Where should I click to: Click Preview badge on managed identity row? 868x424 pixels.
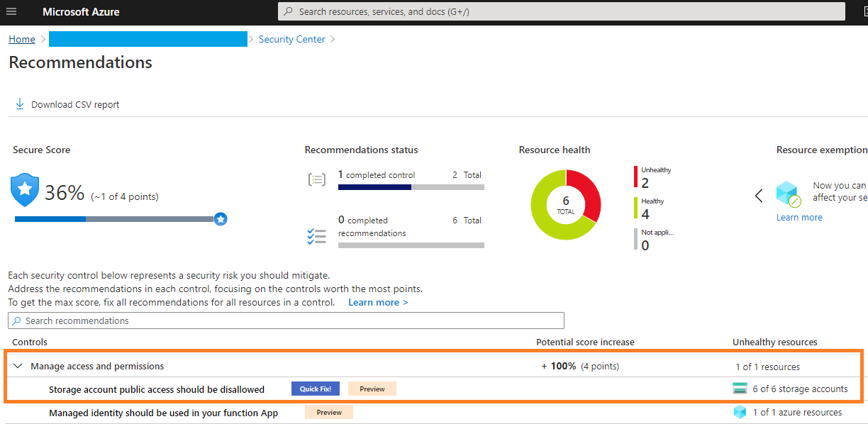329,412
